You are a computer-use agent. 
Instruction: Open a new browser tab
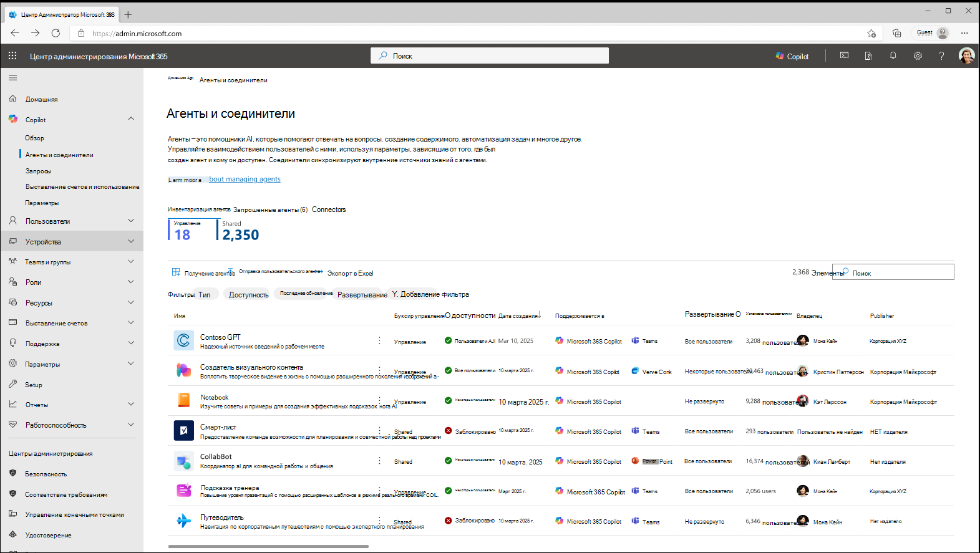coord(128,14)
